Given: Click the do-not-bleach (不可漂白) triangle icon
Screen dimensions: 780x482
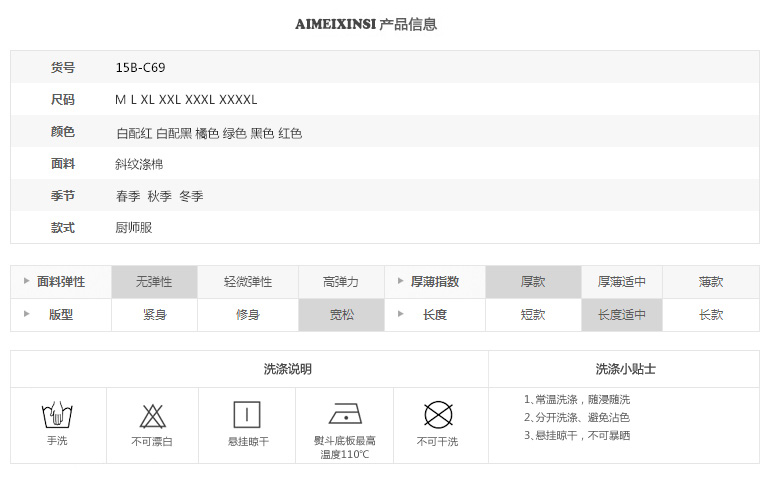Looking at the screenshot, I should click(x=153, y=416).
